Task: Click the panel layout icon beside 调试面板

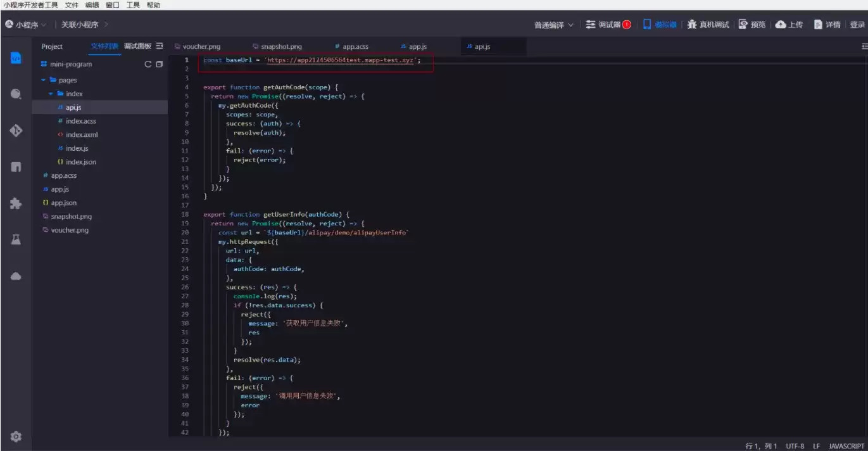Action: coord(160,46)
